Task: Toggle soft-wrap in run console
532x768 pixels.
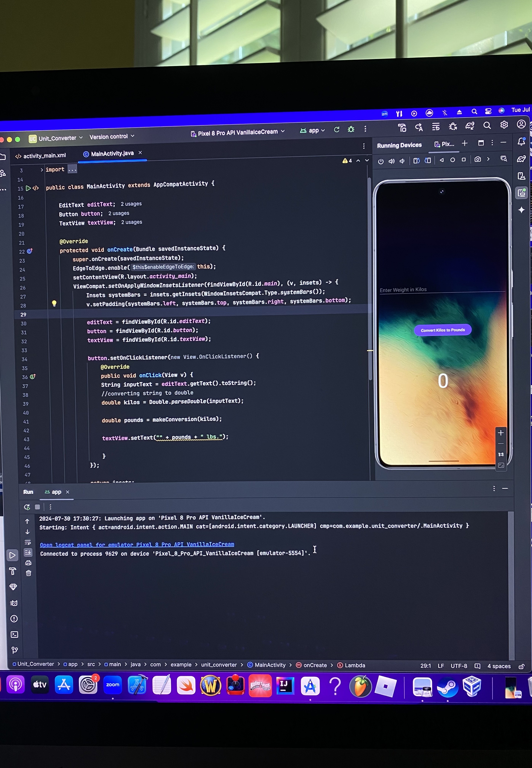Action: pos(28,542)
